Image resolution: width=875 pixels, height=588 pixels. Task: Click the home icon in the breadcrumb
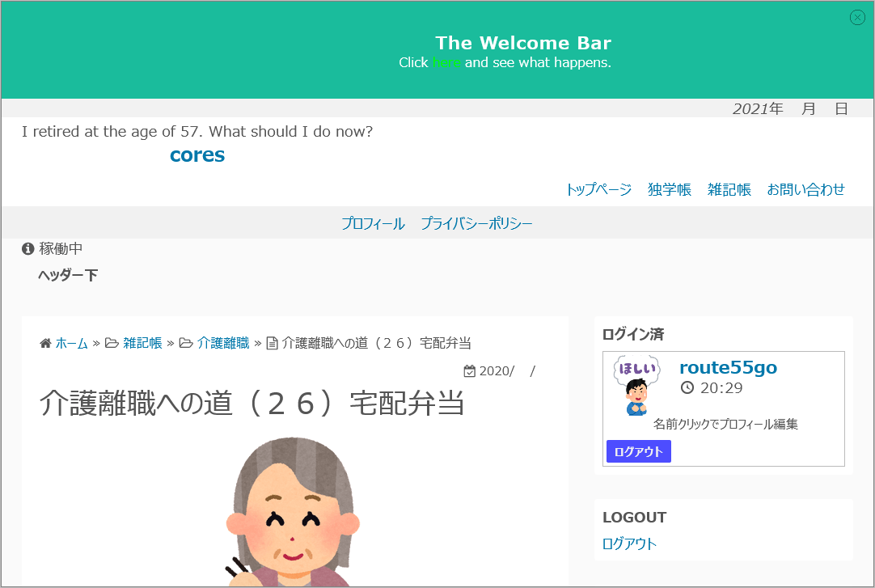pos(45,343)
